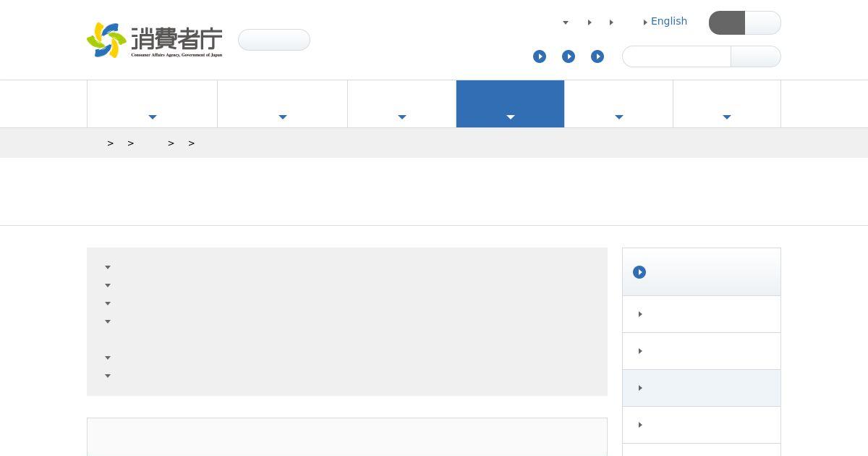Click the first blue circular arrow icon in header
This screenshot has width=868, height=456.
[540, 56]
